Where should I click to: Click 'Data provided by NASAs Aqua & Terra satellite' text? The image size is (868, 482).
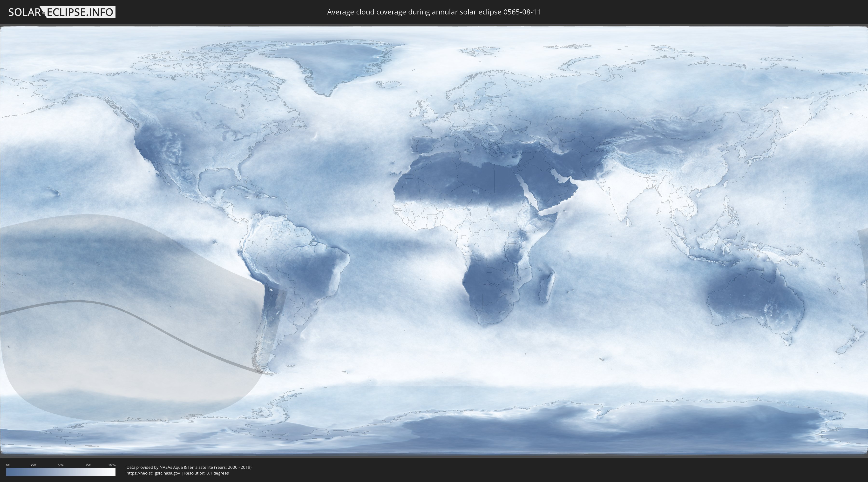[170, 467]
